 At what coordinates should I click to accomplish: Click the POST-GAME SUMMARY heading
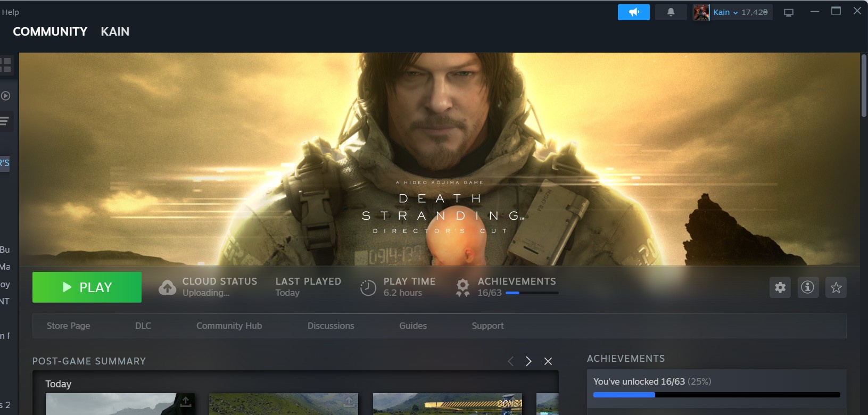point(89,361)
